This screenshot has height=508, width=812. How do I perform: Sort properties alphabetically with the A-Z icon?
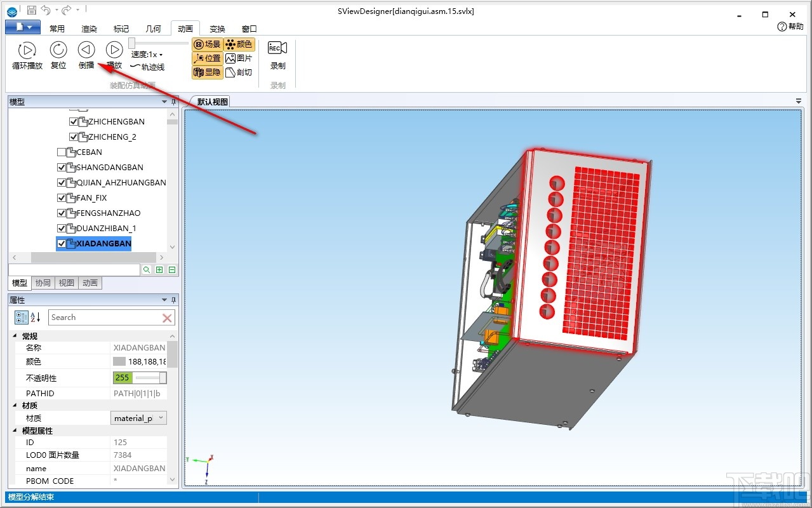(36, 317)
